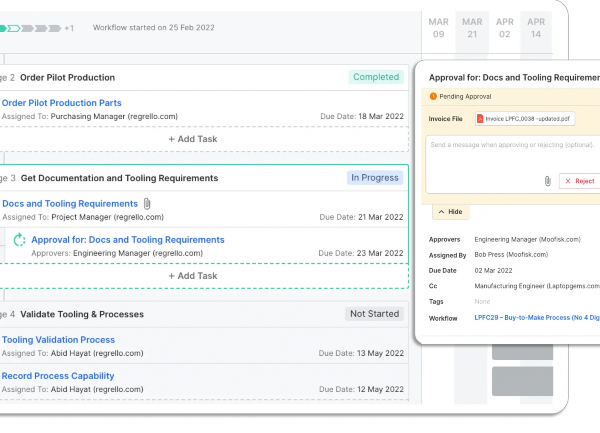Click the PDF icon on the invoice file
Viewport: 600px width, 433px height.
tap(480, 119)
